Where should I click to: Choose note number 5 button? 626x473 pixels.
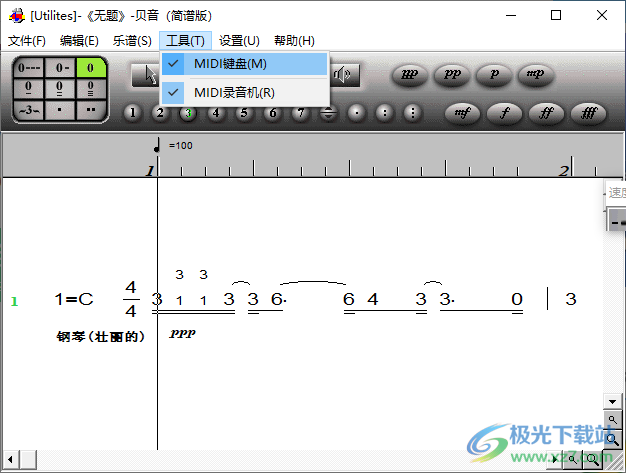tap(244, 113)
